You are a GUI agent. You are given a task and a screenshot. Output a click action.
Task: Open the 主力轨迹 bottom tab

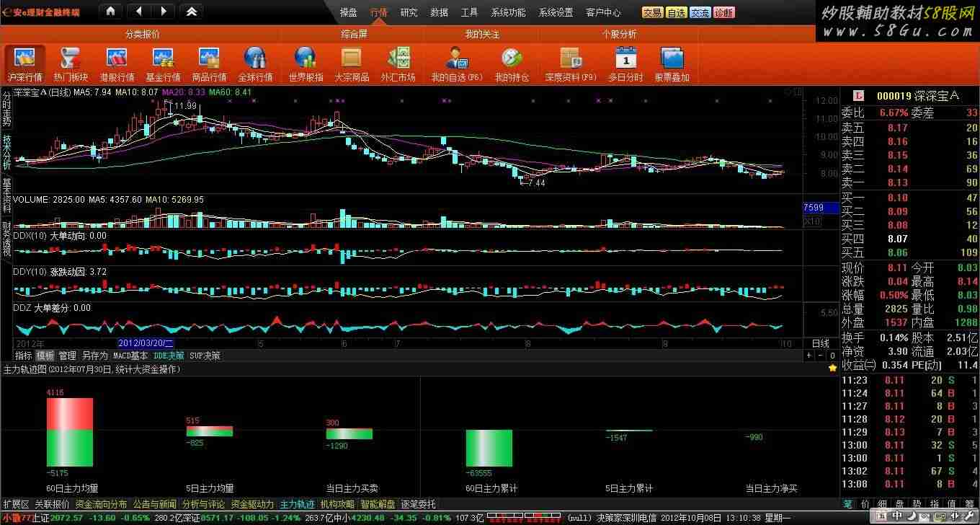coord(297,504)
